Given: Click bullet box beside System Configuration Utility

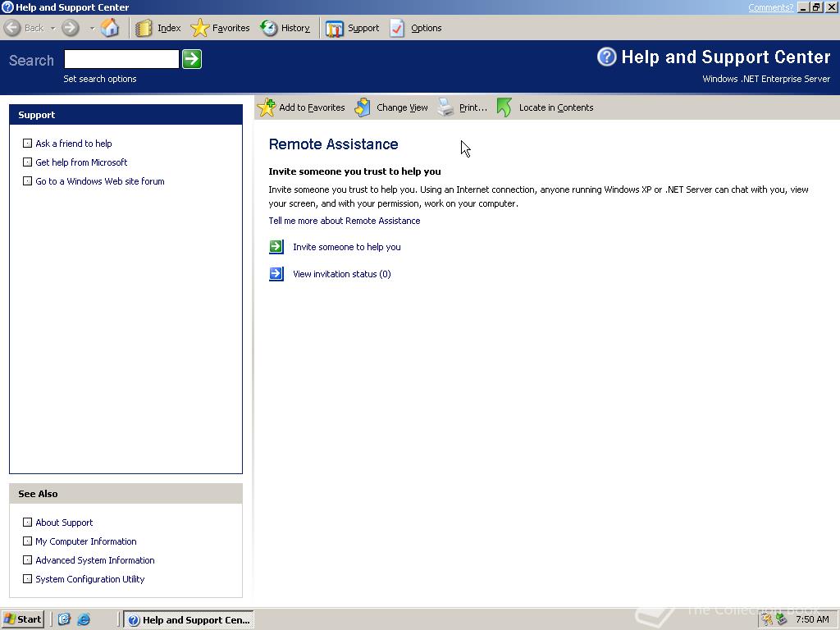Looking at the screenshot, I should point(27,578).
